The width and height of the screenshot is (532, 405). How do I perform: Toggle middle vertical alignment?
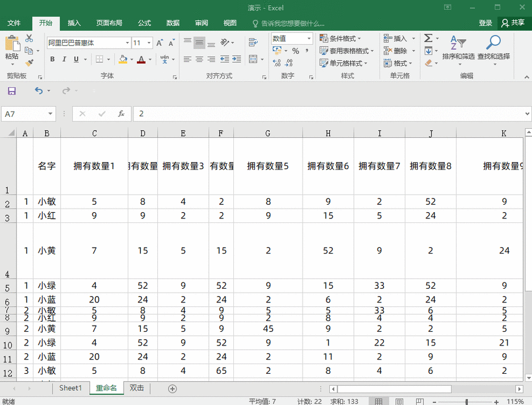click(x=199, y=43)
